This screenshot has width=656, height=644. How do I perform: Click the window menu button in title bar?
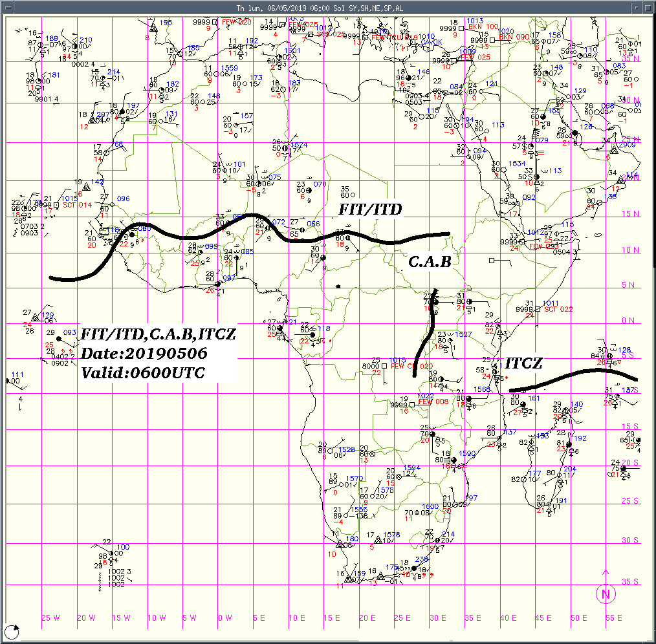6,7
